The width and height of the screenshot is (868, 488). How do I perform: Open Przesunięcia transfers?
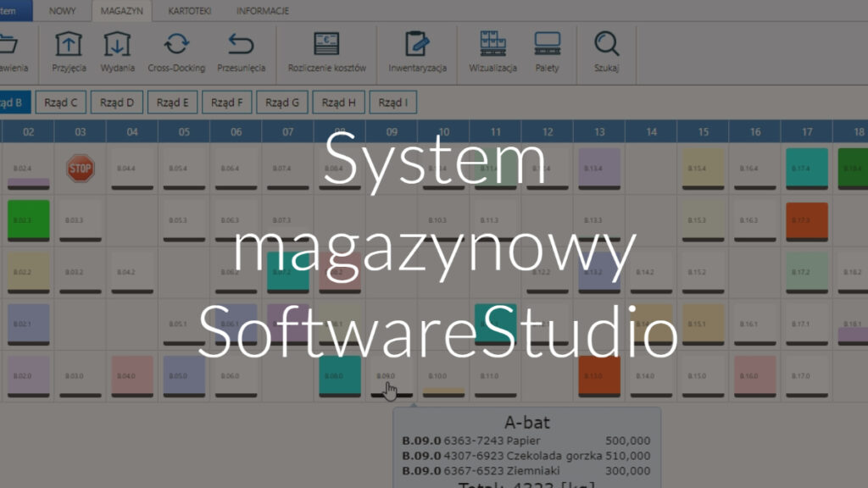coord(241,53)
